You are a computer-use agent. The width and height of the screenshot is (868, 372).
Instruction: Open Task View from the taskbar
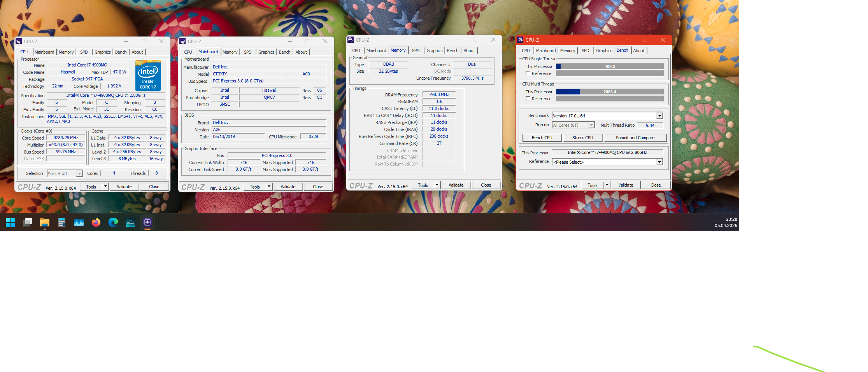point(28,222)
